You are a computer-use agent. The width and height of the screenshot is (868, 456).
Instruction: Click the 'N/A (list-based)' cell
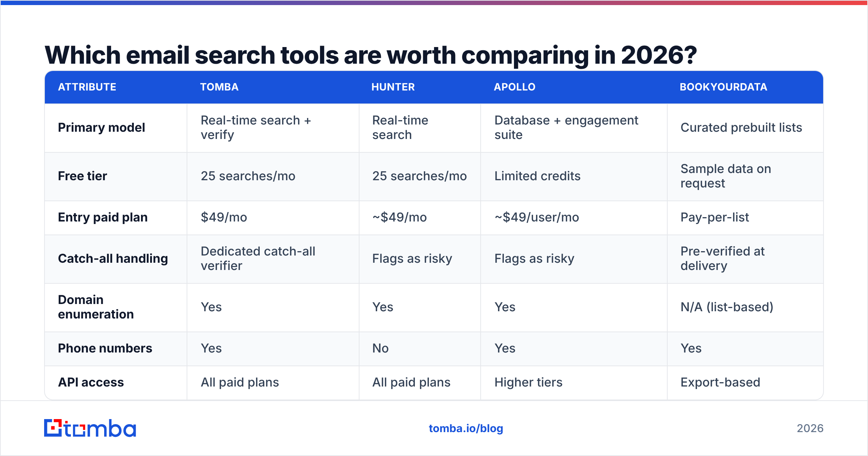click(x=745, y=308)
